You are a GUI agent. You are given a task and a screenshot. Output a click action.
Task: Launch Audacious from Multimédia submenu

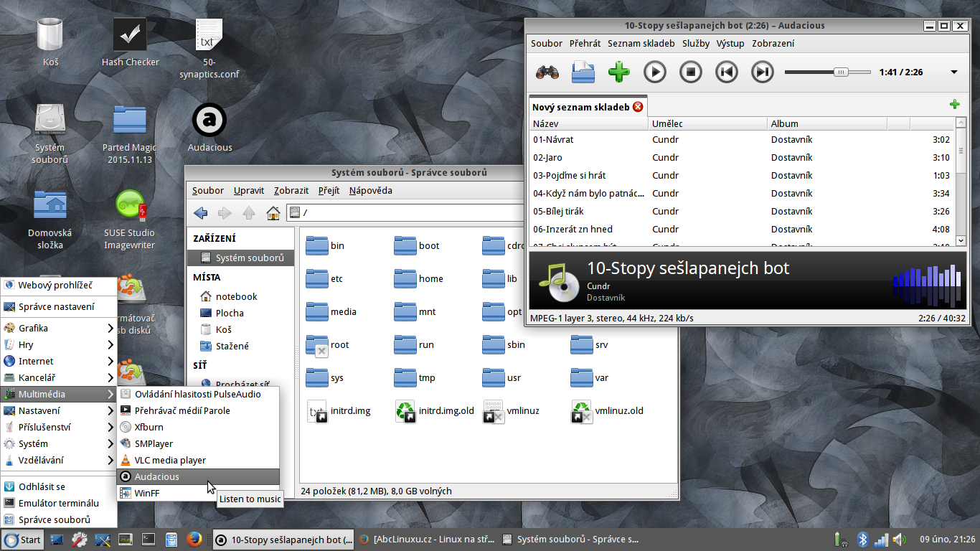coord(198,476)
